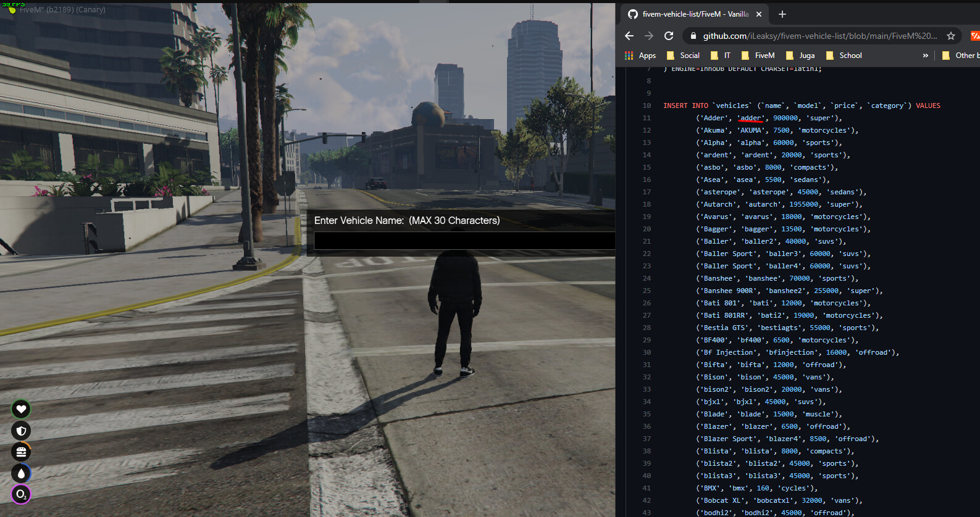Go forward in the browser
Viewport: 980px width, 517px height.
coord(648,36)
